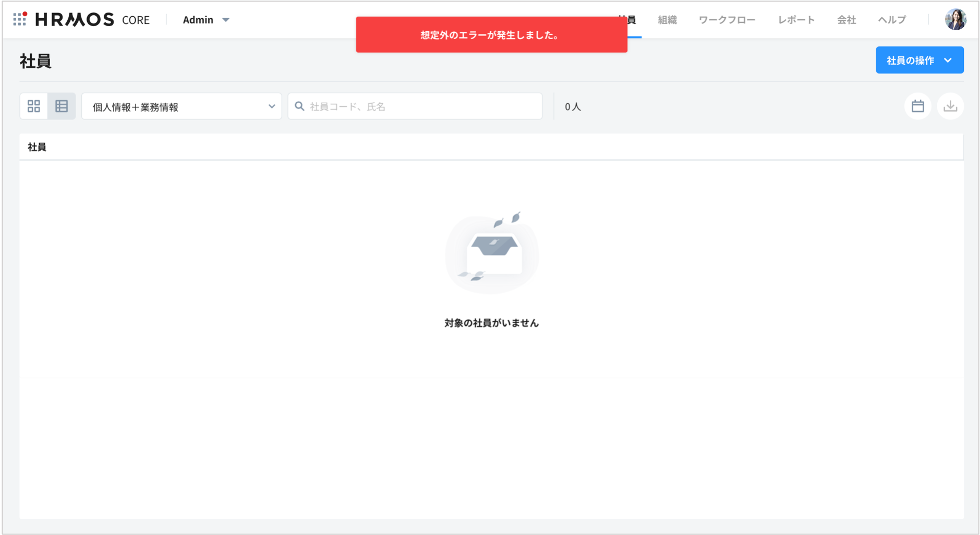
Task: Select the 社員 navigation tab
Action: click(628, 19)
